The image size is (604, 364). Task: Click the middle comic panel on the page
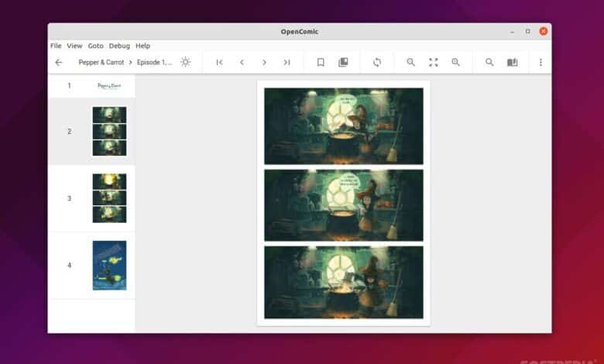pos(344,205)
